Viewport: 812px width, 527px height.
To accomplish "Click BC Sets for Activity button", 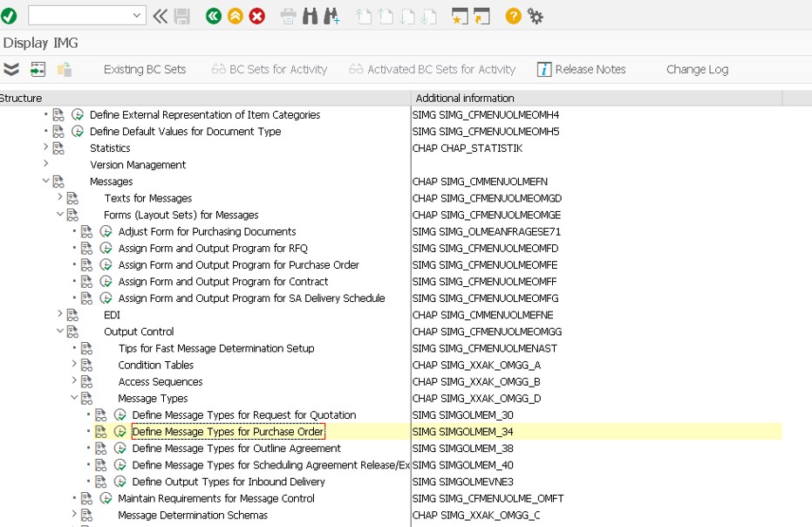I will click(270, 70).
